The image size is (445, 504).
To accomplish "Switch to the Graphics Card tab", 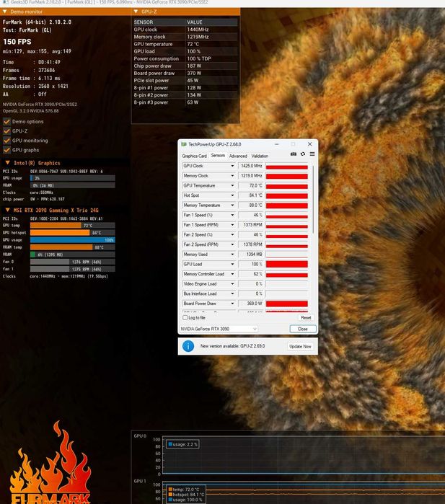I will pos(194,156).
